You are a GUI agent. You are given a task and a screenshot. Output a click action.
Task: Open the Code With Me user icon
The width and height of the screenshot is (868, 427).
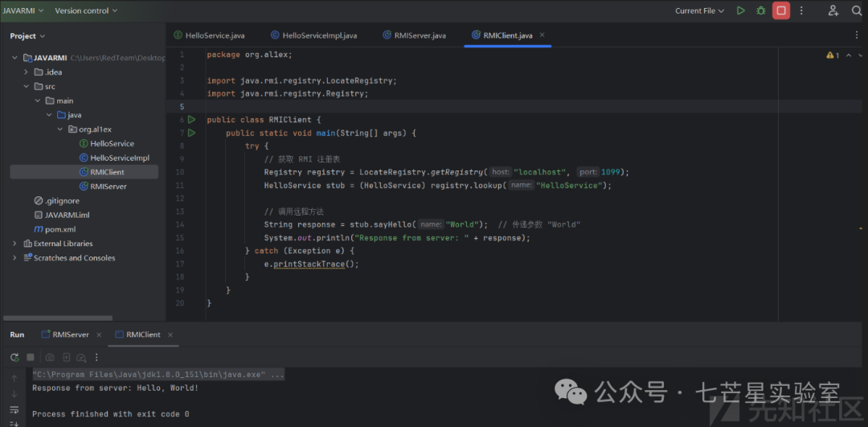tap(833, 10)
